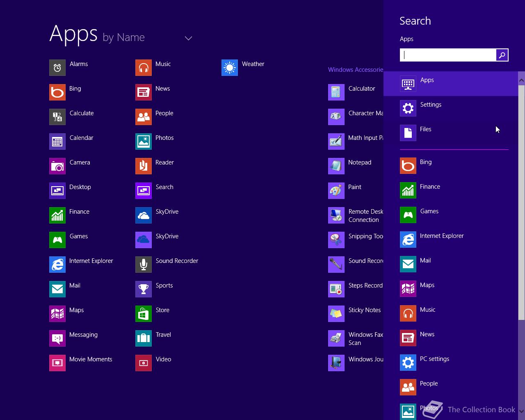This screenshot has height=420, width=525.
Task: Click scroll down arrow in Search pane
Action: click(522, 411)
